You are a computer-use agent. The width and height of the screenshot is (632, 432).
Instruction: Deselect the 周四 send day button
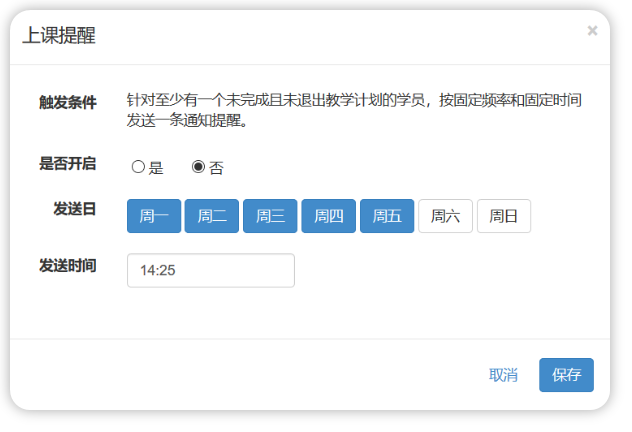pyautogui.click(x=328, y=216)
